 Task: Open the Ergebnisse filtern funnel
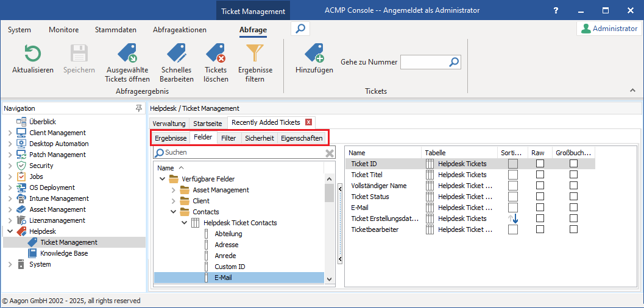coord(255,54)
